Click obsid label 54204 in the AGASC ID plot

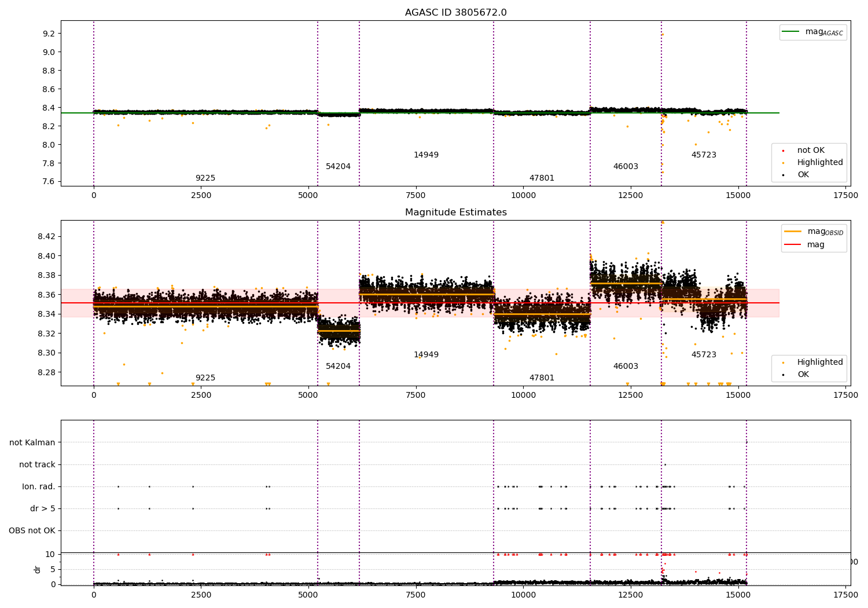point(338,167)
